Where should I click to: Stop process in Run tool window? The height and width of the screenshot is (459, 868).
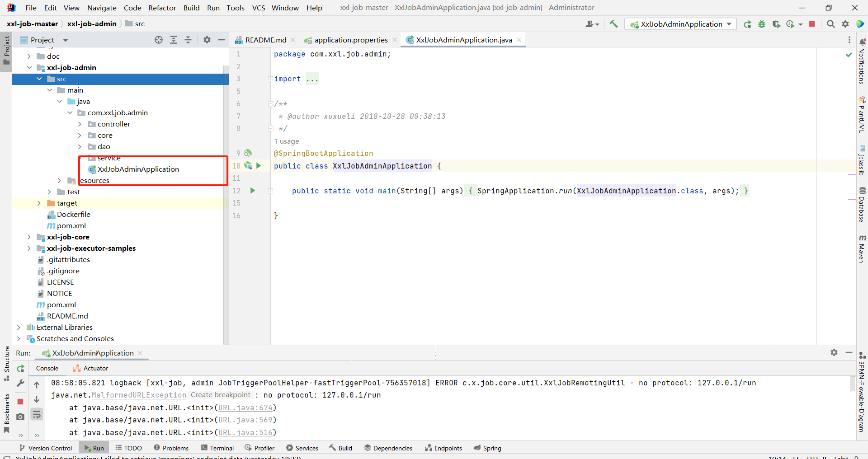20,402
